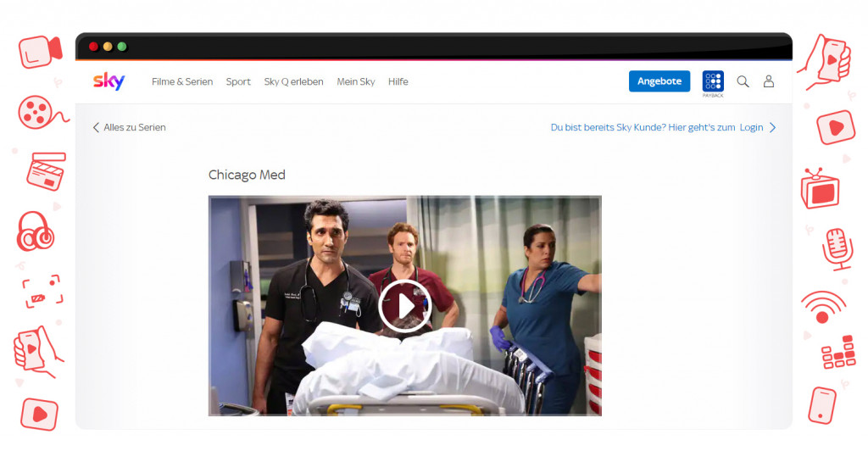This screenshot has height=462, width=868.
Task: Click the retro TV icon on right
Action: click(x=820, y=188)
